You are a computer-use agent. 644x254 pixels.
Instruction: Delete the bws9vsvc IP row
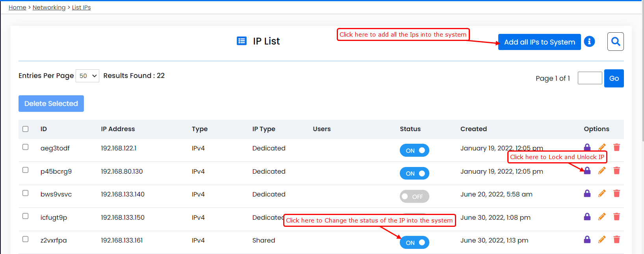616,193
